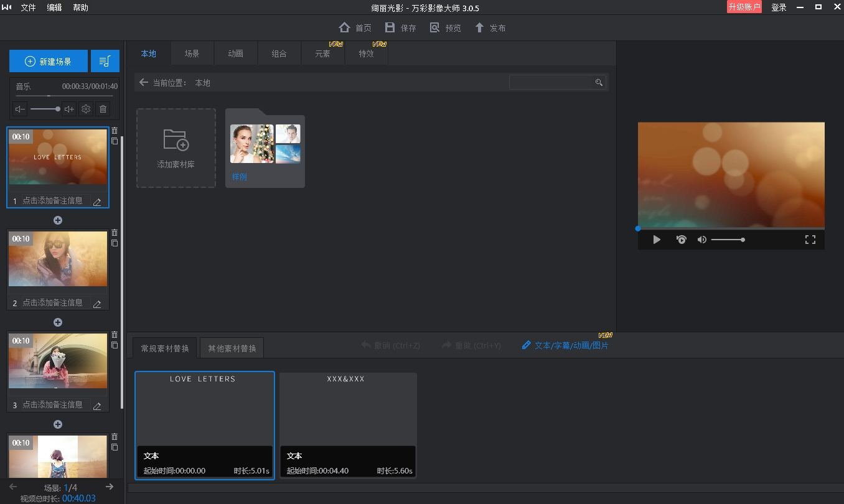Select scene 3 thumbnail with bridge
This screenshot has width=844, height=504.
point(58,361)
